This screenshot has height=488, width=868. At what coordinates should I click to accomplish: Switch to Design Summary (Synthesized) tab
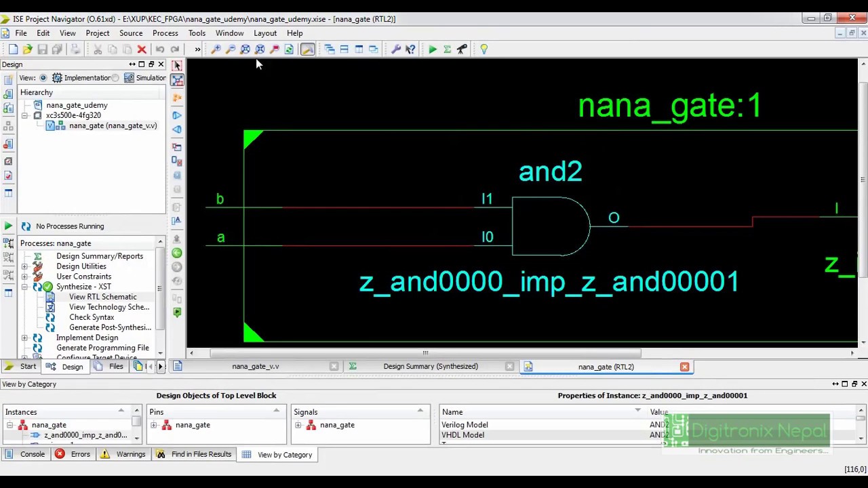pos(431,367)
